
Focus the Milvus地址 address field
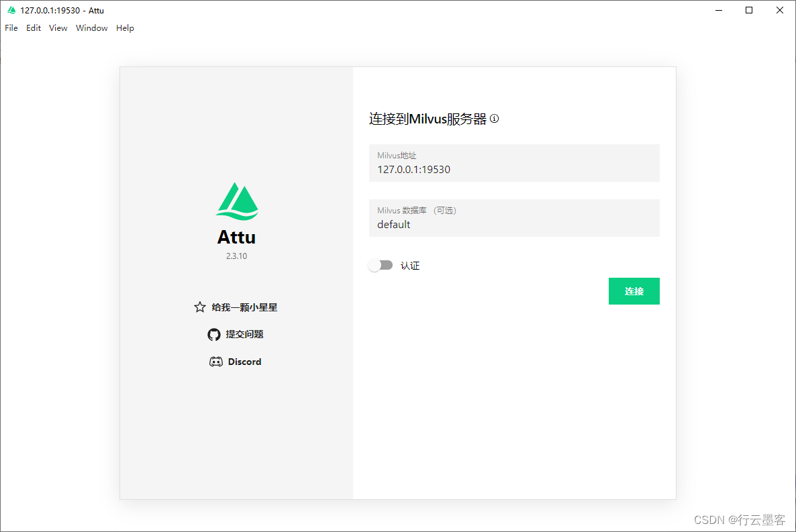(514, 163)
